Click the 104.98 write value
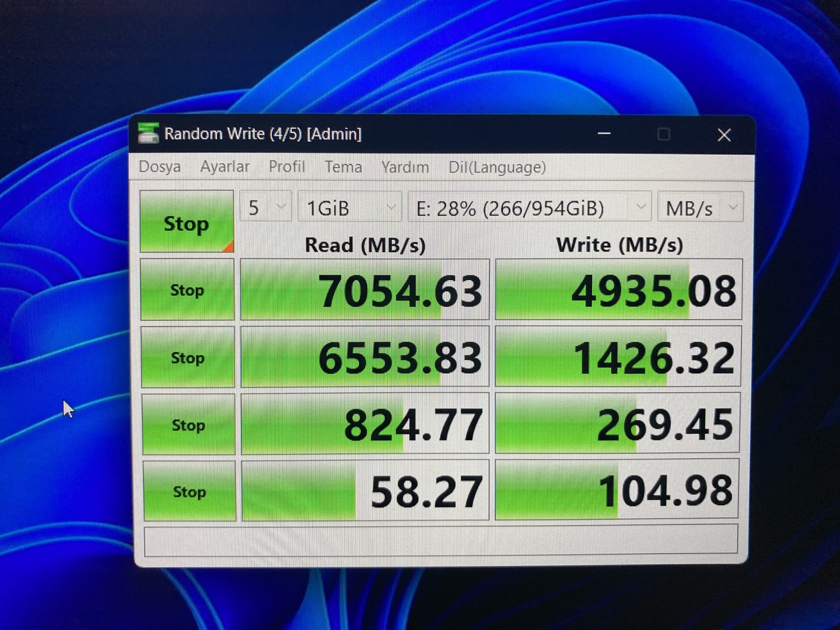Viewport: 840px width, 630px height. point(617,489)
